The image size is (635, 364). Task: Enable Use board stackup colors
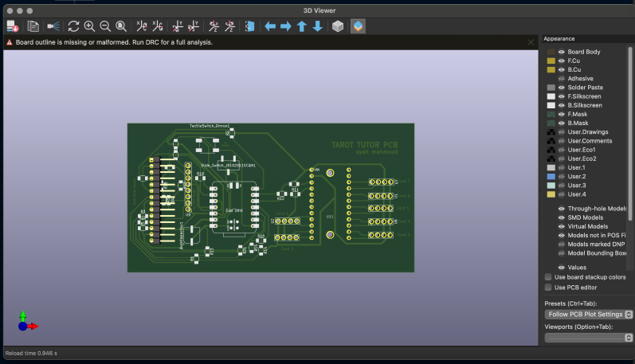[x=548, y=277]
